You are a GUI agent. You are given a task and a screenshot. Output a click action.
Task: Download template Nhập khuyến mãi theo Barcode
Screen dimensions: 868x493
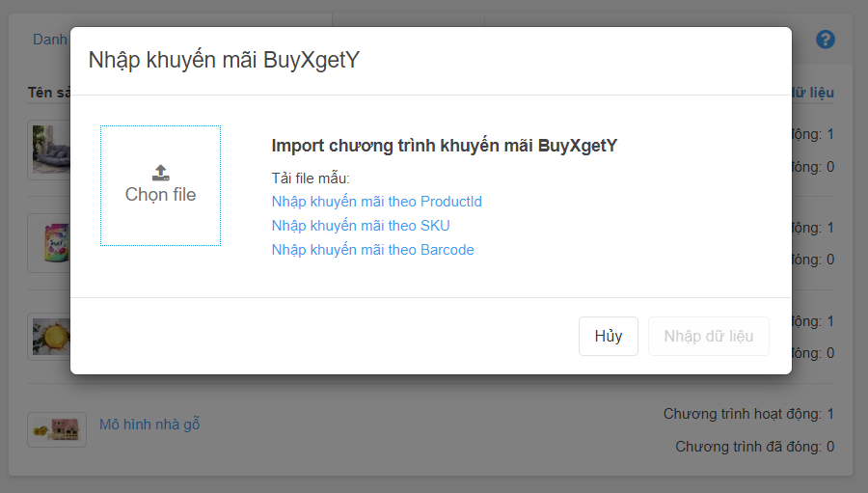[x=372, y=250]
